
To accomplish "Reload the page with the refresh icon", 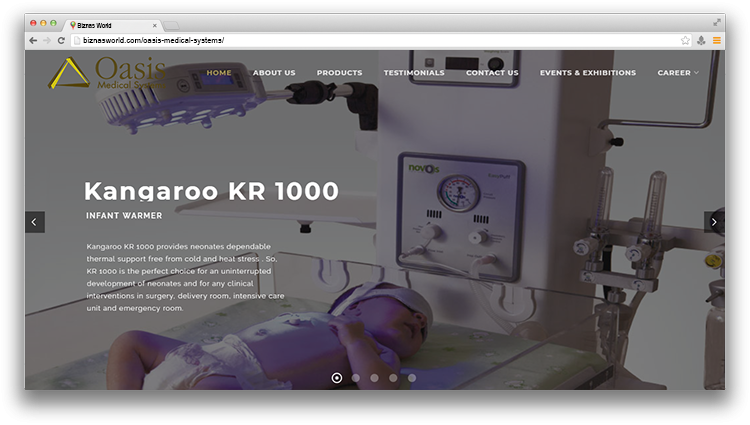I will click(61, 40).
